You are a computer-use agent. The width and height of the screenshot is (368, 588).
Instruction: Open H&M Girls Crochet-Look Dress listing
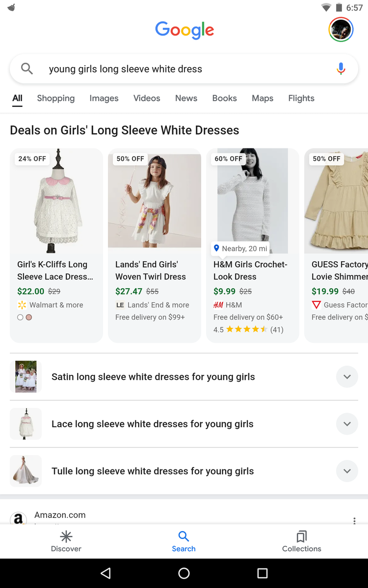[x=250, y=270]
